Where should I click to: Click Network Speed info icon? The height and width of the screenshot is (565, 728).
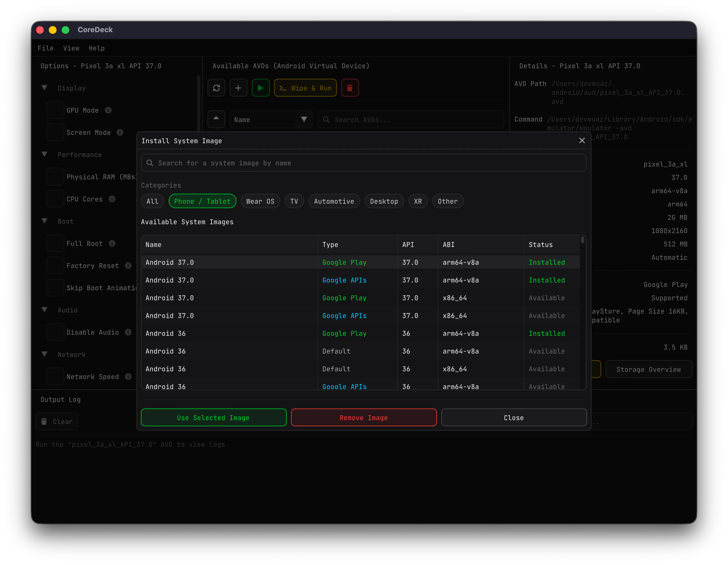128,376
